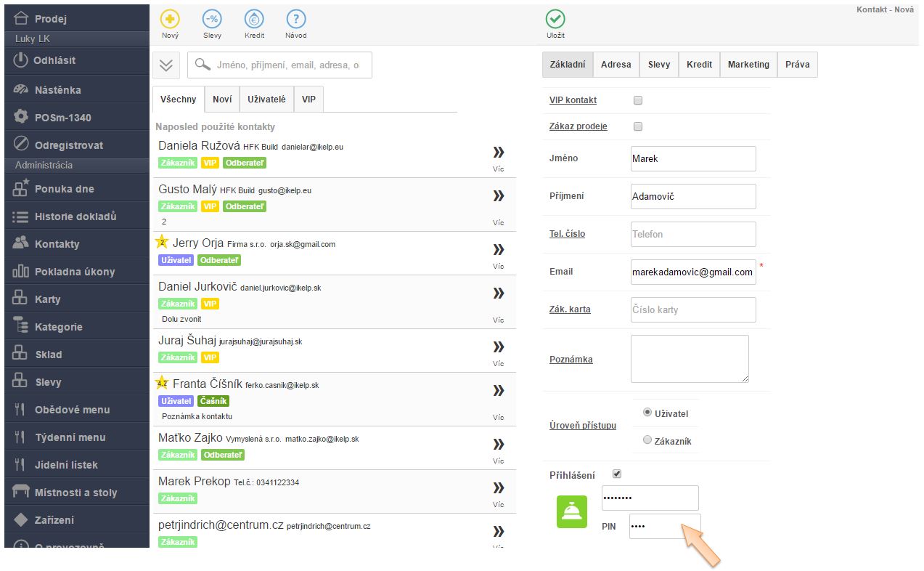The image size is (924, 571).
Task: Click the Uložit save checkmark icon
Action: coord(555,20)
